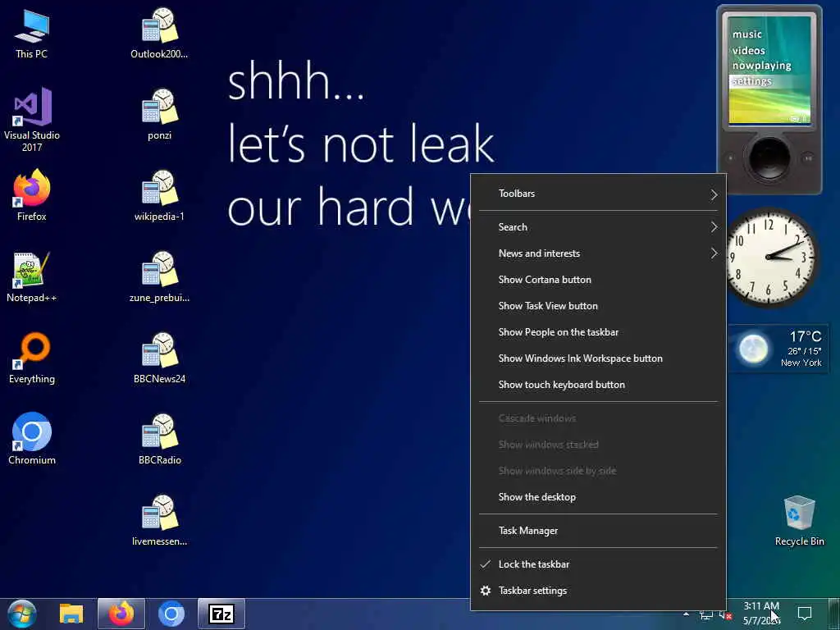
Task: Show hidden tray icons arrow
Action: click(687, 614)
